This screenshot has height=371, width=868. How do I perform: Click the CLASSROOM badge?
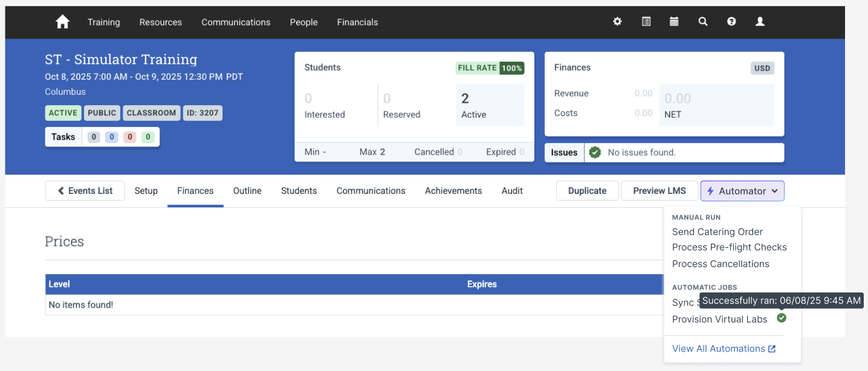[x=152, y=113]
